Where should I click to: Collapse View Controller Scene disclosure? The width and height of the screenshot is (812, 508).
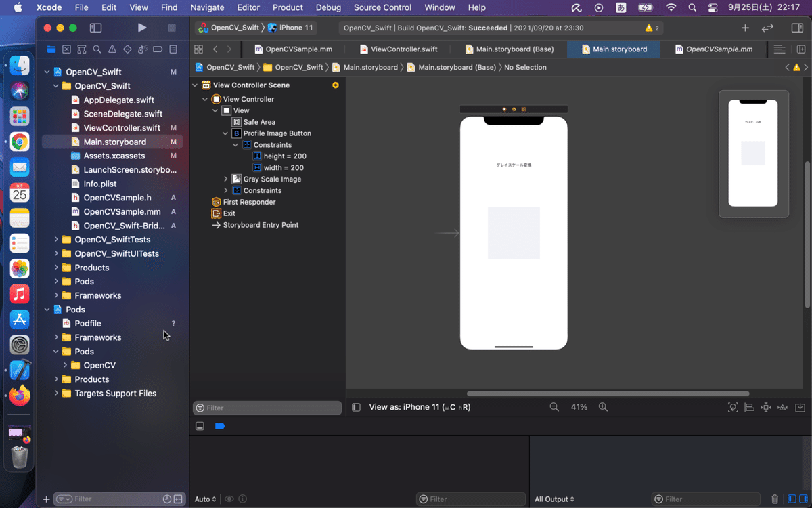(196, 85)
